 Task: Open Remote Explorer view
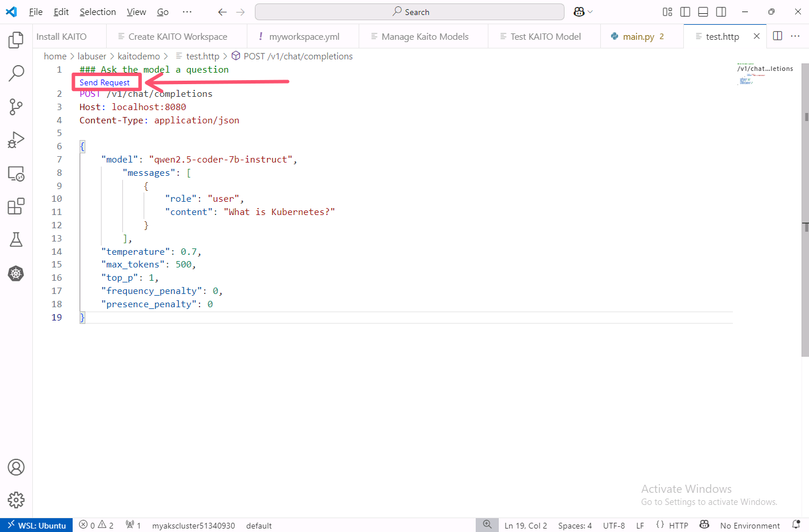tap(16, 173)
